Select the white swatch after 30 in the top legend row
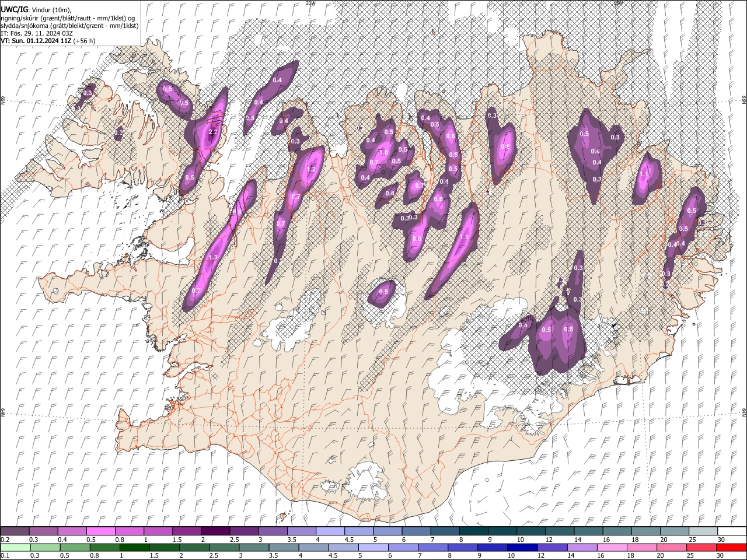This screenshot has width=747, height=560. point(732,531)
